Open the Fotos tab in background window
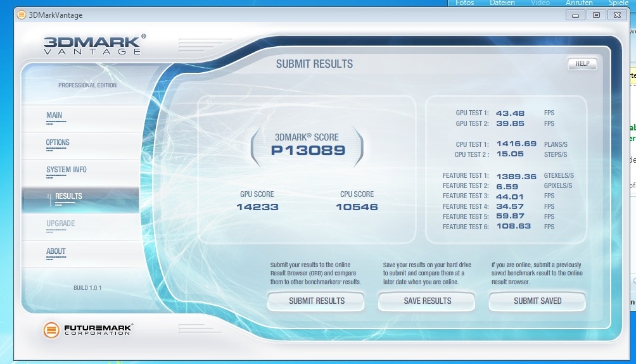The width and height of the screenshot is (636, 364). (x=464, y=3)
